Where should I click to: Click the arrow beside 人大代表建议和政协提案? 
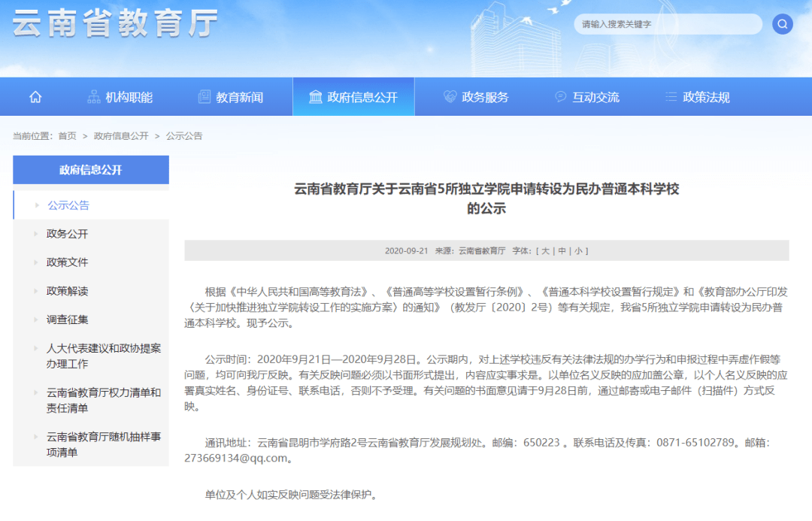(x=36, y=348)
